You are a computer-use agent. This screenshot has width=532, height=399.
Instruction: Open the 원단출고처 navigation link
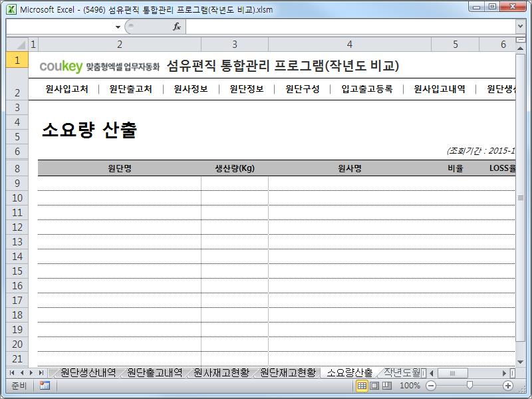point(130,89)
